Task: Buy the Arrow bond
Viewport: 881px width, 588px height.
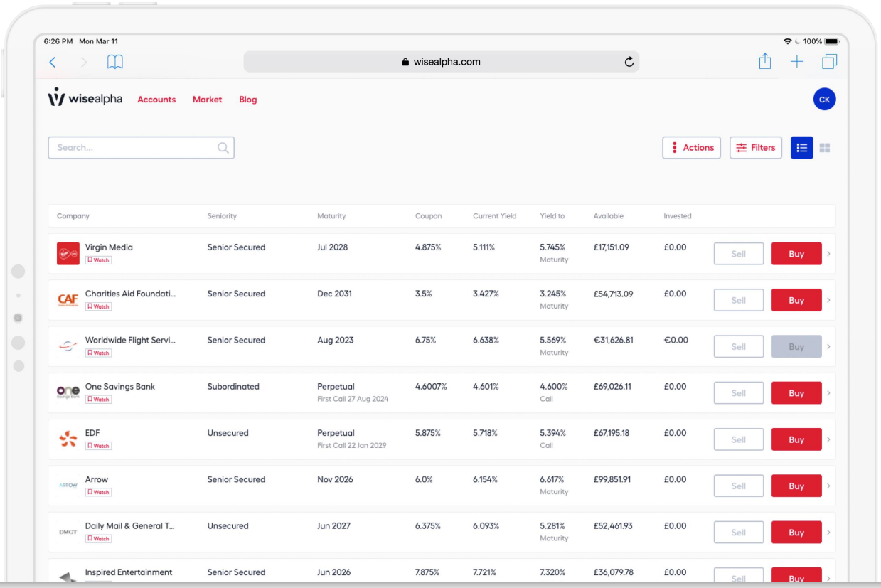Action: pos(796,486)
